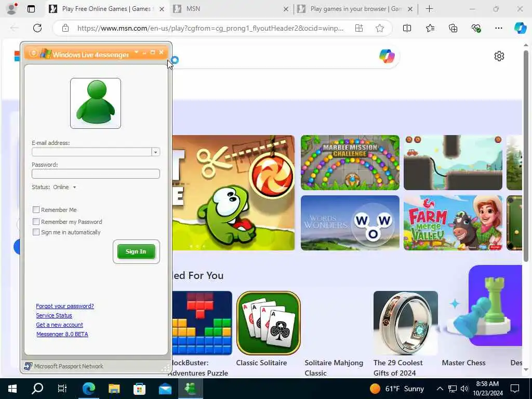Open the Service Status link
Image resolution: width=532 pixels, height=399 pixels.
pos(54,315)
